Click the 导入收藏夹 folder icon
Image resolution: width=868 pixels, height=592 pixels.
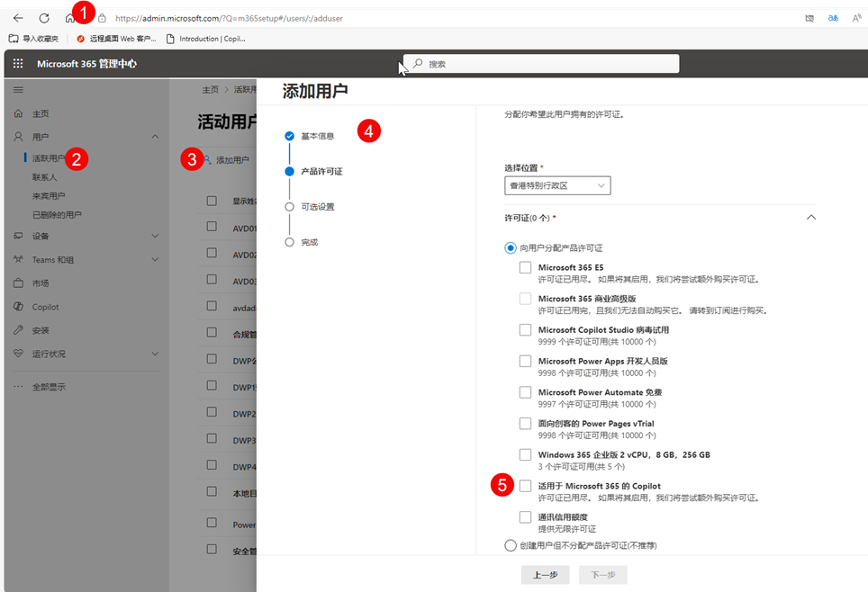tap(14, 39)
